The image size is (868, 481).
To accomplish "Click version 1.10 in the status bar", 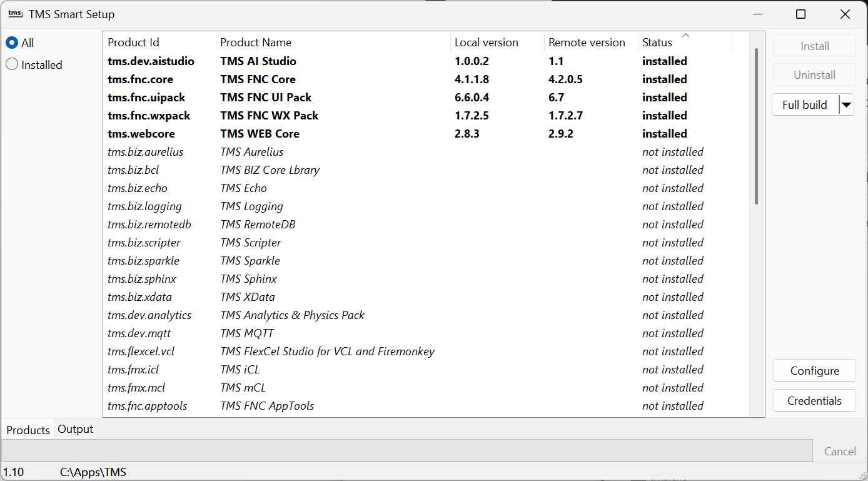I will (x=14, y=472).
